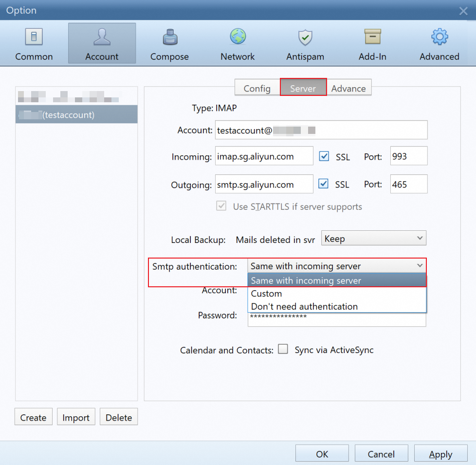
Task: Click the Cancel button
Action: [381, 453]
